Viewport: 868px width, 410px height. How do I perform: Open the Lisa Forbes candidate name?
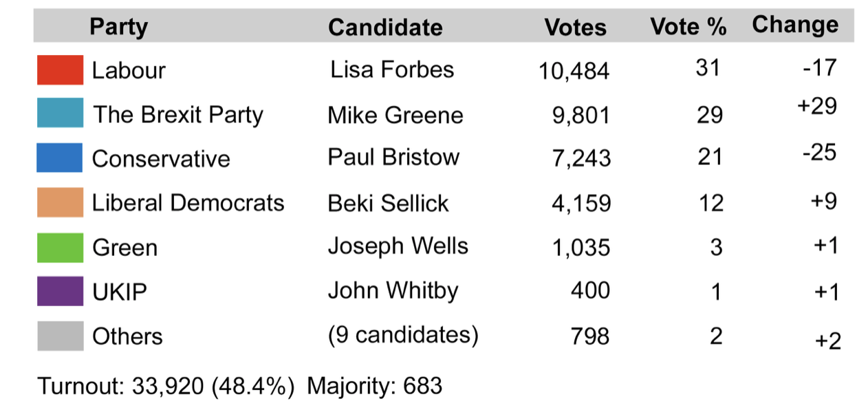point(392,69)
